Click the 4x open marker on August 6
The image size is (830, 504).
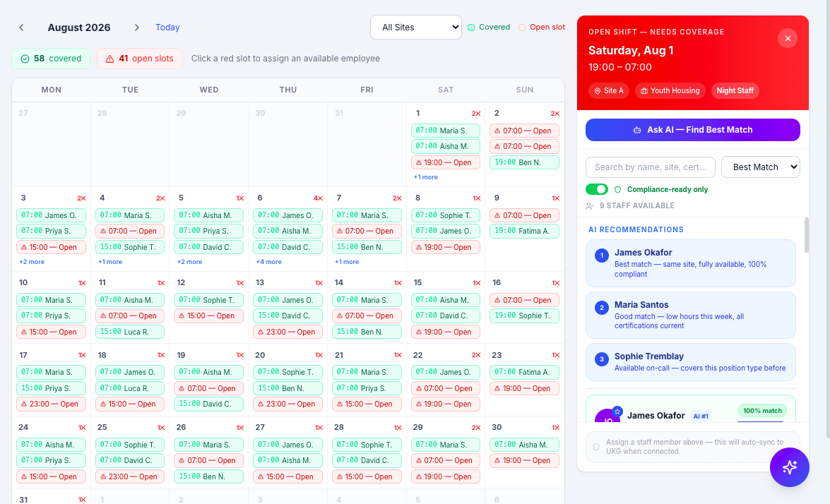click(x=318, y=198)
